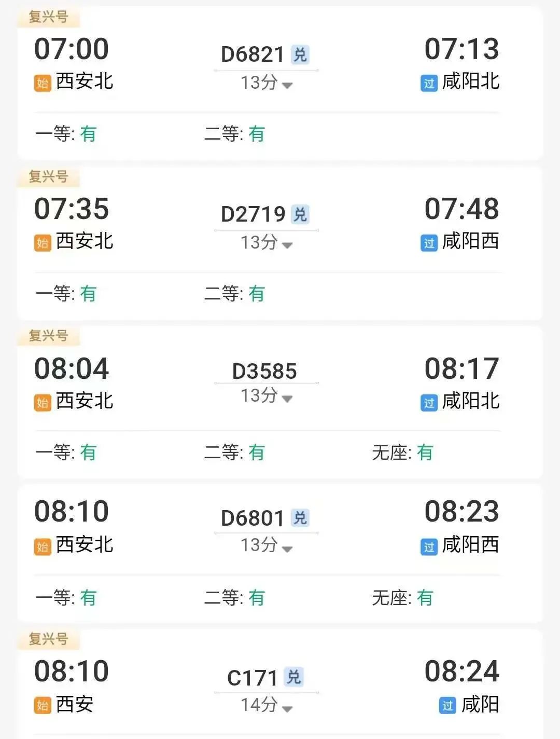Viewport: 560px width, 739px height.
Task: Click the 兑 icon beside train D2719
Action: click(300, 214)
